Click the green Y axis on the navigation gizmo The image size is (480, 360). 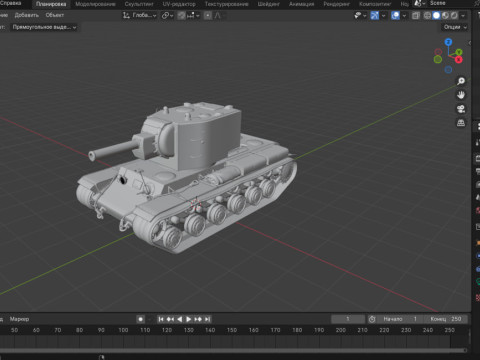(x=459, y=52)
